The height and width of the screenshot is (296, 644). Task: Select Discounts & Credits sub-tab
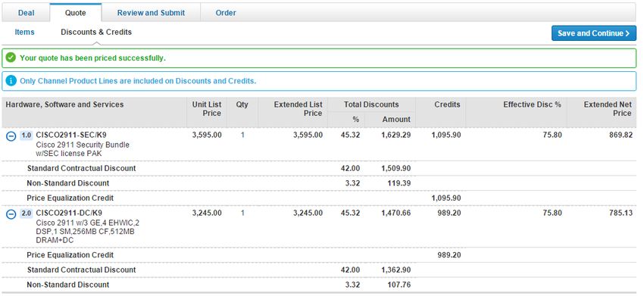[96, 32]
